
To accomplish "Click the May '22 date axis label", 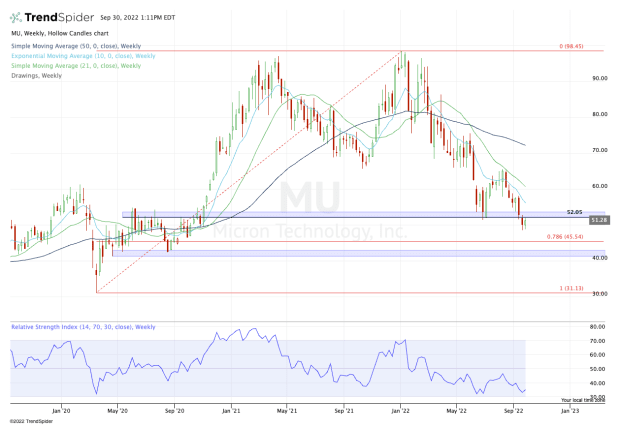I will [x=457, y=411].
